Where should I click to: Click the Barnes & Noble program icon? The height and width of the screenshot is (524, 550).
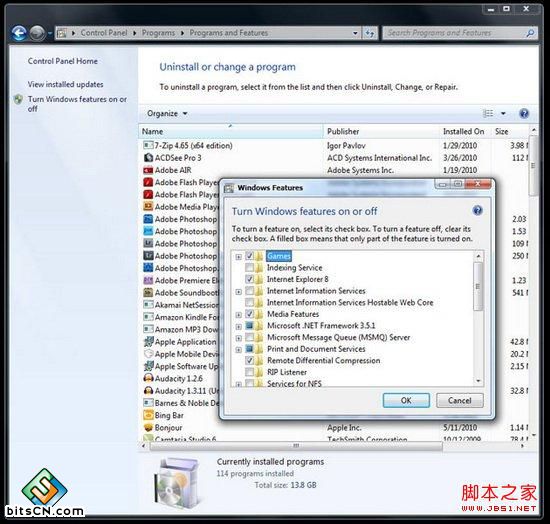[148, 403]
